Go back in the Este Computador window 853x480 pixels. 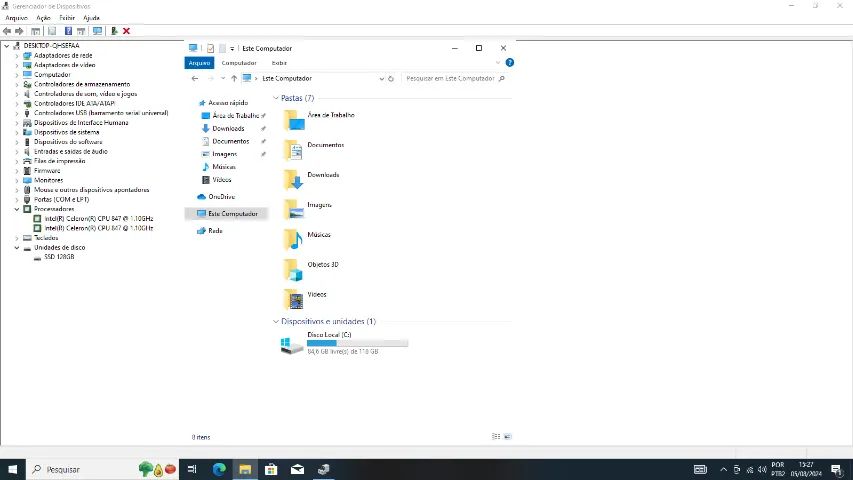tap(195, 78)
